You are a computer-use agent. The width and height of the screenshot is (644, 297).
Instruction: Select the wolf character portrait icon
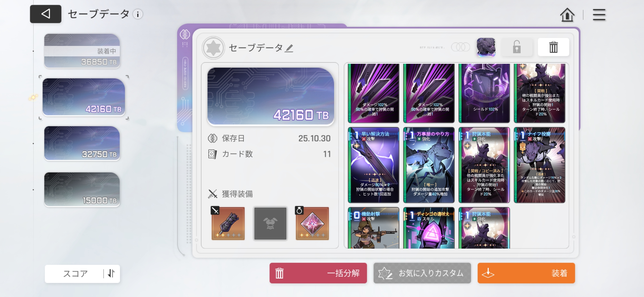[486, 47]
